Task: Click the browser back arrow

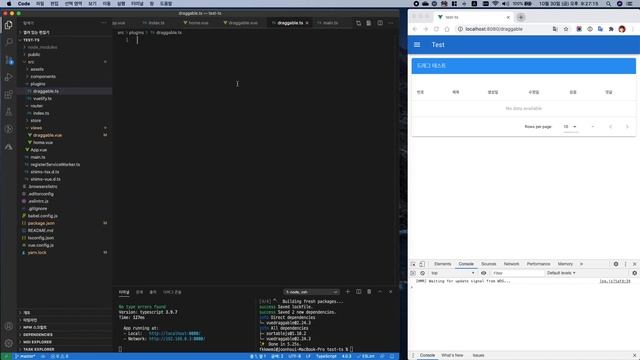Action: 415,29
